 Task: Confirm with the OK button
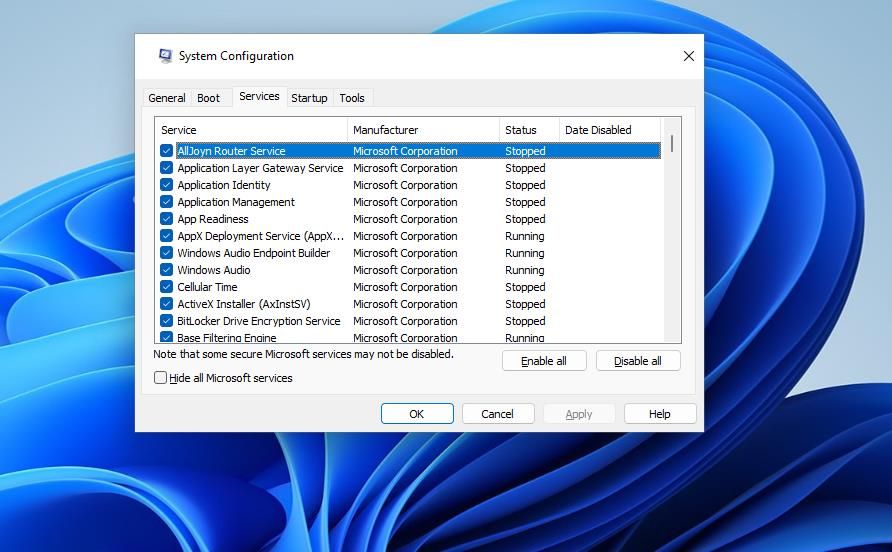[x=417, y=414]
